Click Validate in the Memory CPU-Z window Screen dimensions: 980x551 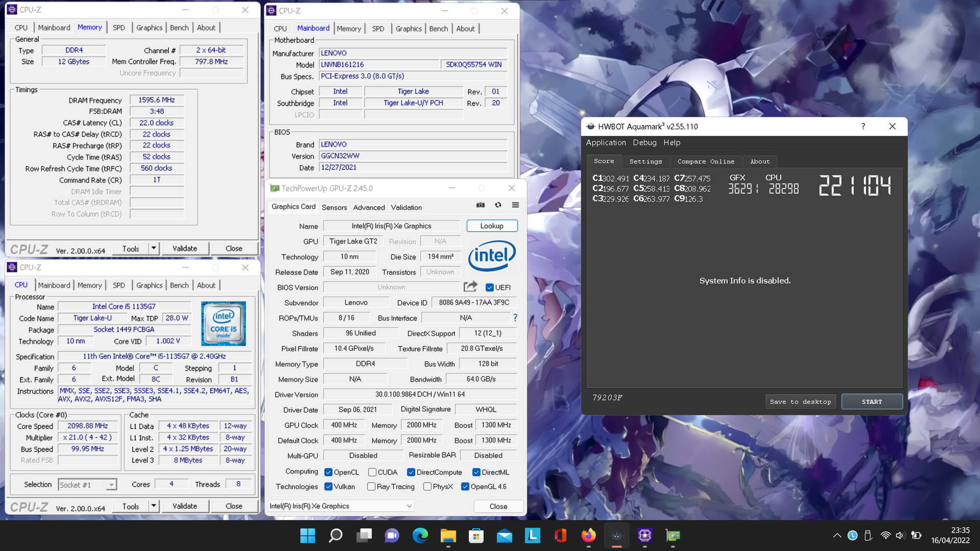point(185,248)
